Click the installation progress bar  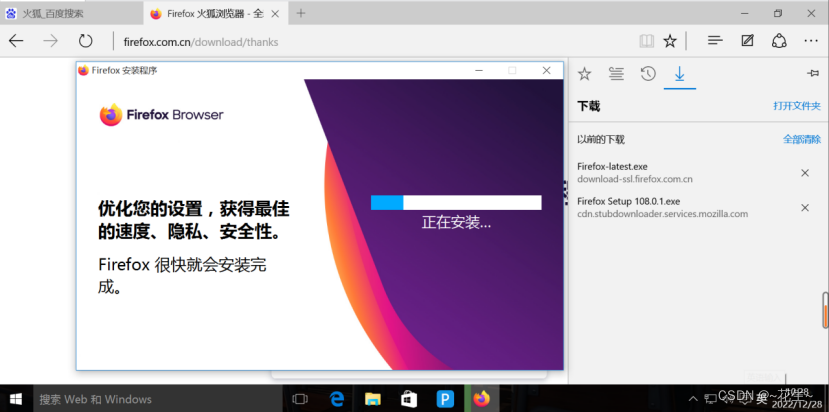pos(456,203)
